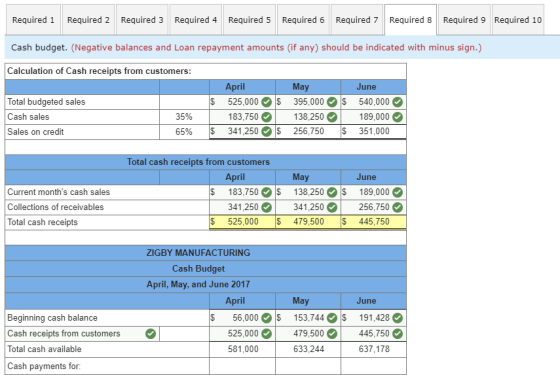Image resolution: width=560 pixels, height=375 pixels.
Task: Click the Cash payments for: row label
Action: 44,366
